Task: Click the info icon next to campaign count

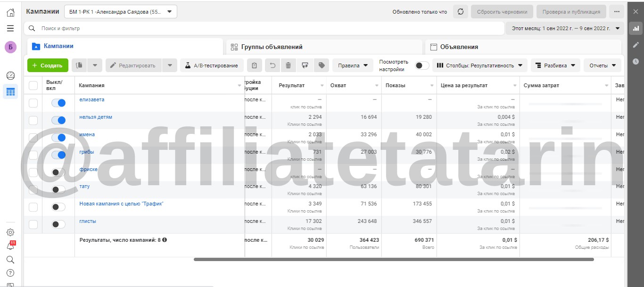Action: (x=165, y=239)
